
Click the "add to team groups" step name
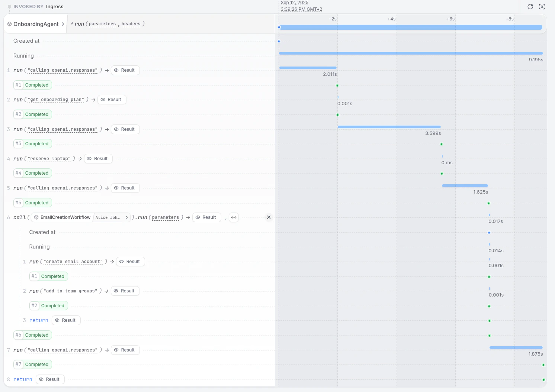coord(70,291)
